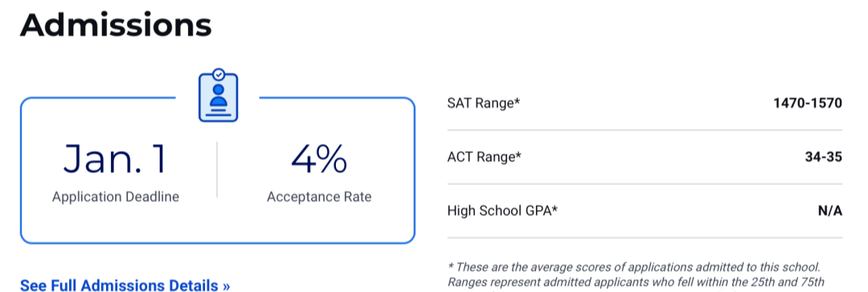
Task: Click the Application Deadline label
Action: coord(116,197)
